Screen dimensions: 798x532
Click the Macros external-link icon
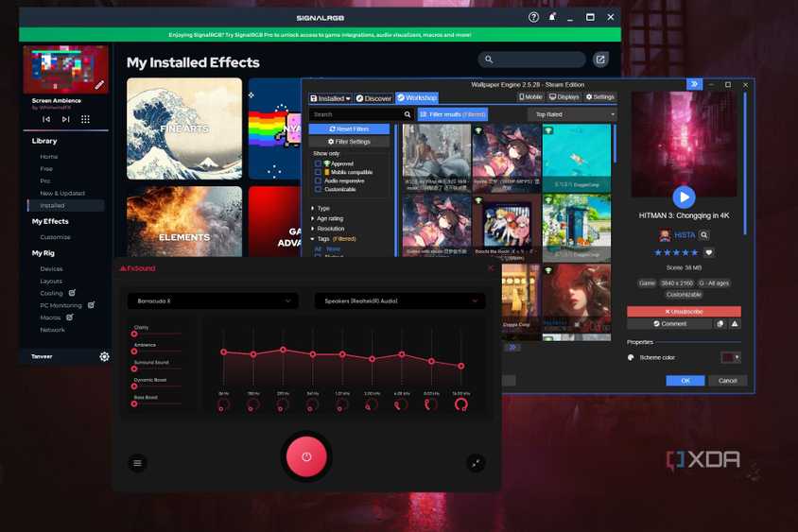point(70,317)
